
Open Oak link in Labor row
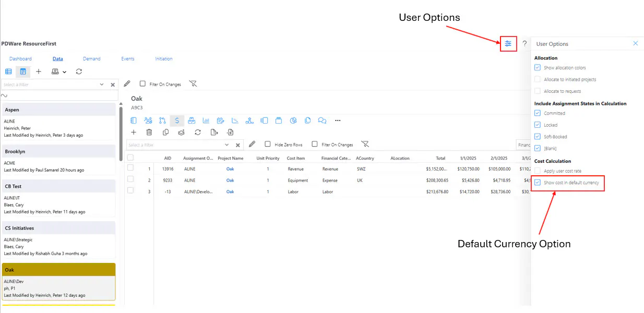(x=230, y=192)
